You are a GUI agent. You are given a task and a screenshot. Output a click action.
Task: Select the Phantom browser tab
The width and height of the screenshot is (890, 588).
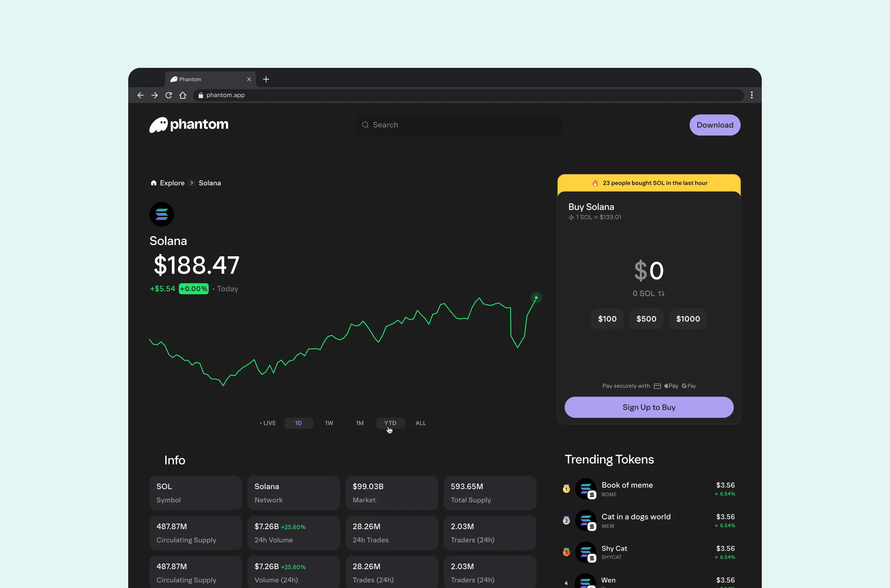pos(210,79)
